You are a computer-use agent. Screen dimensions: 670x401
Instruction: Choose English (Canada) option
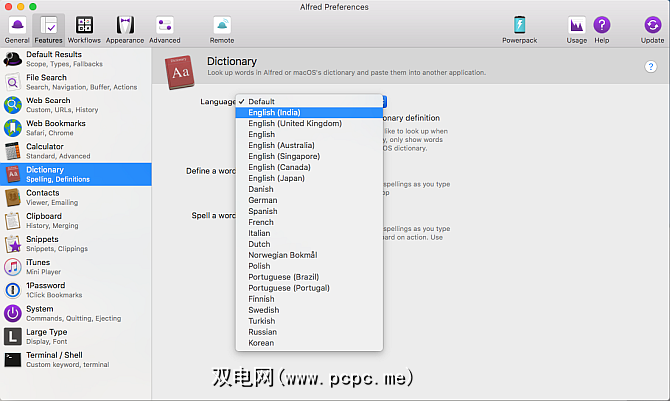(x=309, y=167)
